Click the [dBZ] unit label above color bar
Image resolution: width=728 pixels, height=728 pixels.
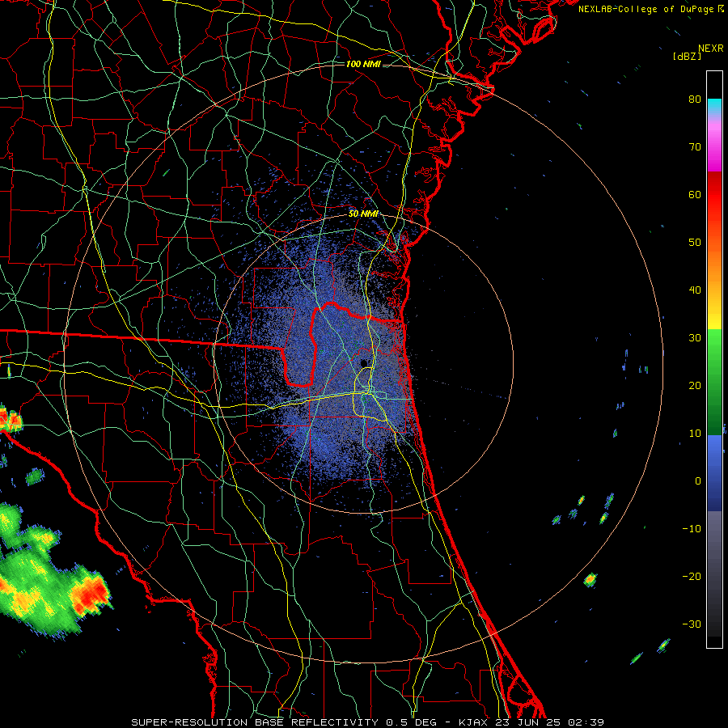coord(687,56)
